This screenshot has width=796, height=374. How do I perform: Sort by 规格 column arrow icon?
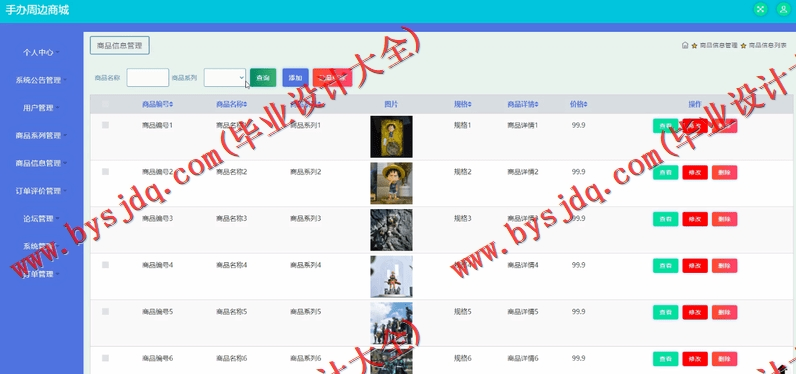(x=470, y=105)
